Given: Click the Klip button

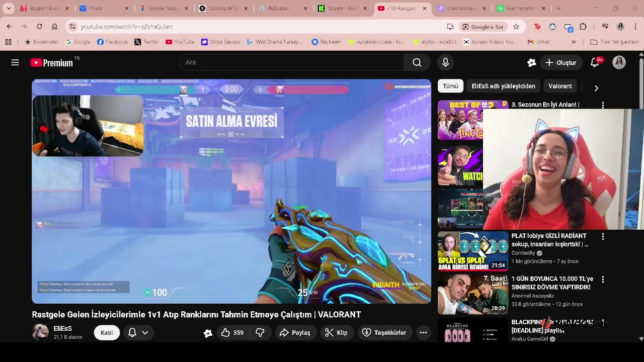Looking at the screenshot, I should click(336, 333).
